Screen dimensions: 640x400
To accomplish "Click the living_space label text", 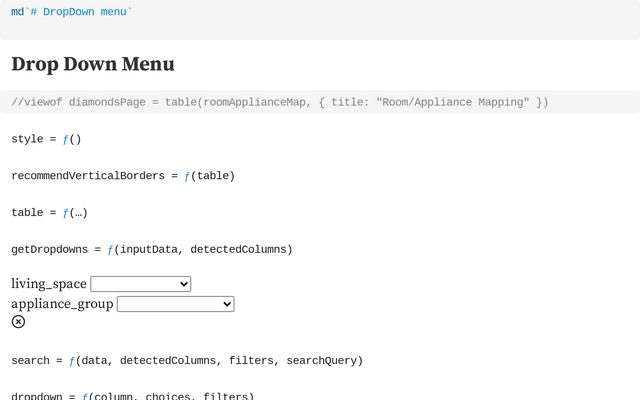I will pos(49,284).
